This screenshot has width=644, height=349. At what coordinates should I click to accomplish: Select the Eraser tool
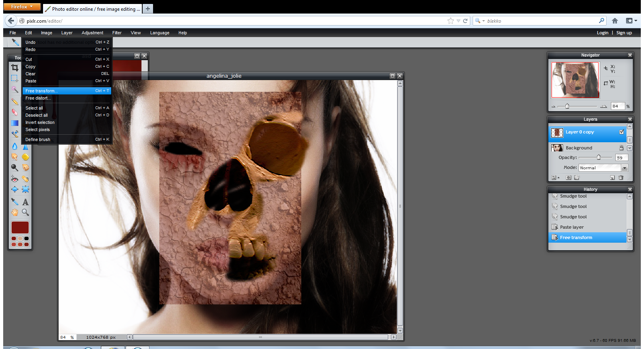pyautogui.click(x=15, y=112)
